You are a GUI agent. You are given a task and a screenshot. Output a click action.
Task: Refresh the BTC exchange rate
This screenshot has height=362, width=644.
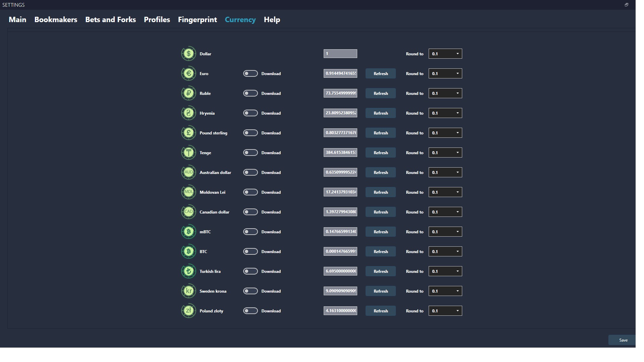(381, 251)
